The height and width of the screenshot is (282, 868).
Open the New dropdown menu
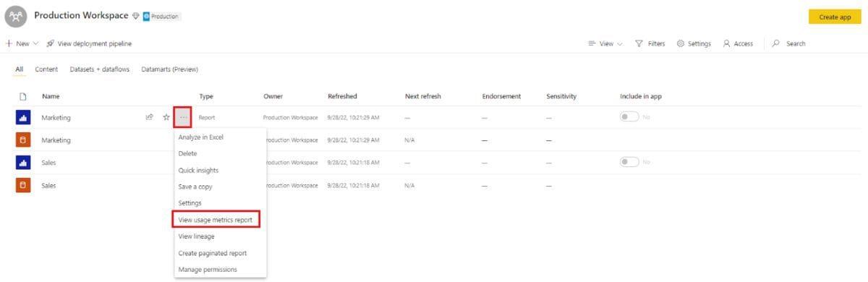pos(22,43)
